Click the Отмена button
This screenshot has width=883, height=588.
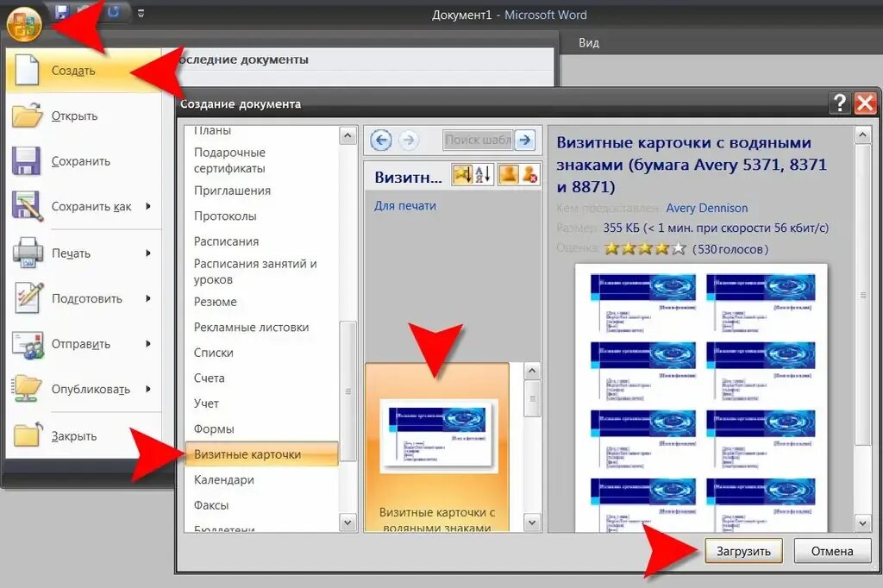pyautogui.click(x=832, y=552)
